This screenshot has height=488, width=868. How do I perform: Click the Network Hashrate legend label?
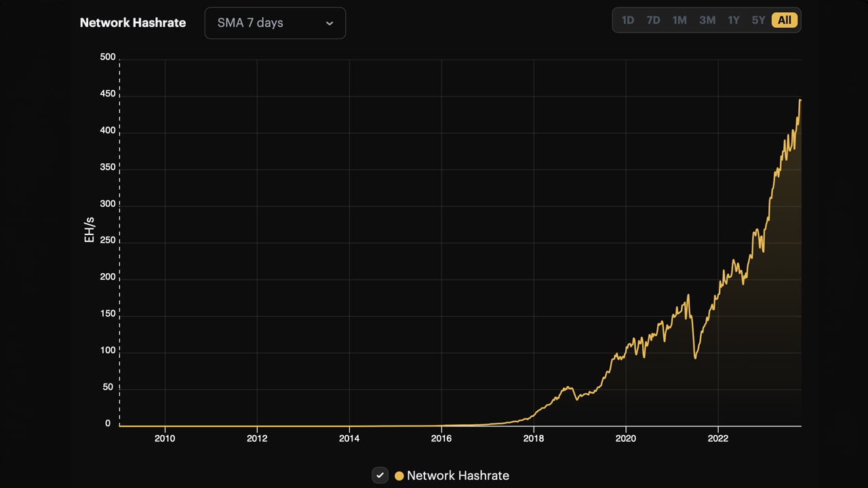click(x=458, y=476)
